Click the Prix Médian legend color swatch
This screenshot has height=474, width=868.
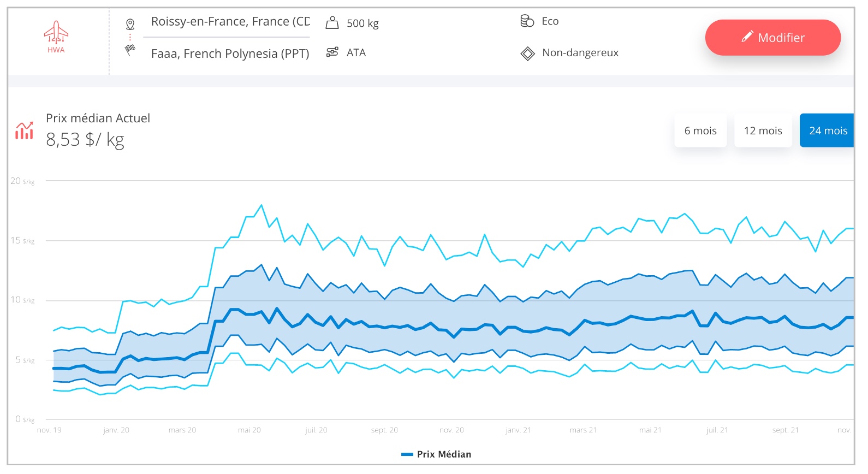[407, 454]
